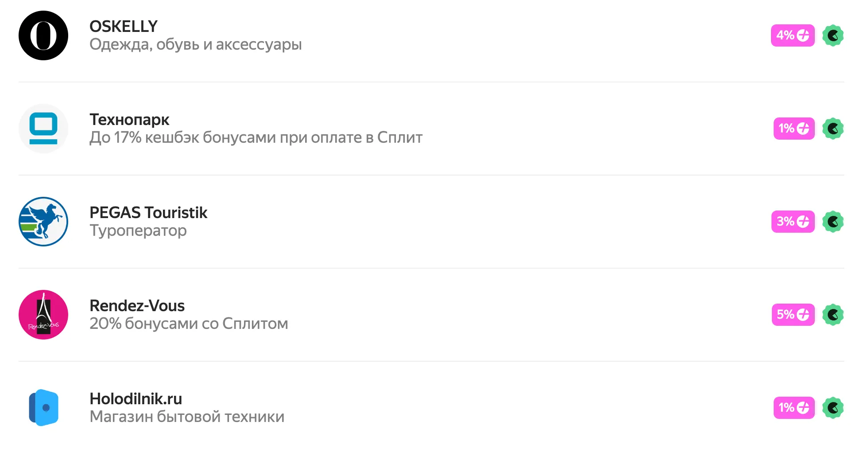The height and width of the screenshot is (453, 868).
Task: Open the OSKELLY store title
Action: [x=124, y=27]
